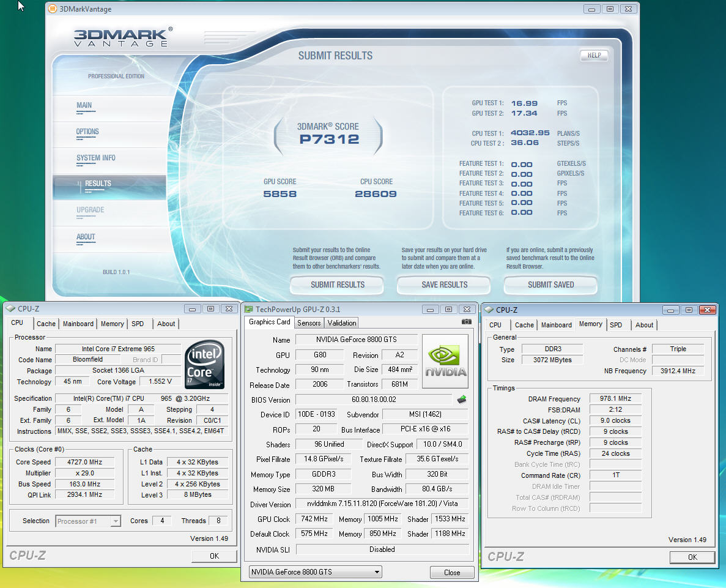Open MAIN section in 3DMark Vantage
Image resolution: width=726 pixels, height=588 pixels.
(x=84, y=105)
